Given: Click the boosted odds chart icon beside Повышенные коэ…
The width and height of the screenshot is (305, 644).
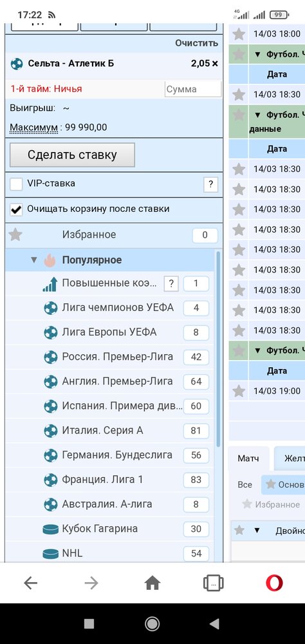Looking at the screenshot, I should [50, 284].
